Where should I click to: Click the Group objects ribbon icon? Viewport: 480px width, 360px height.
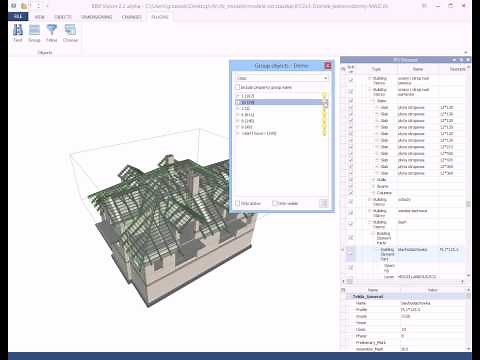click(34, 30)
